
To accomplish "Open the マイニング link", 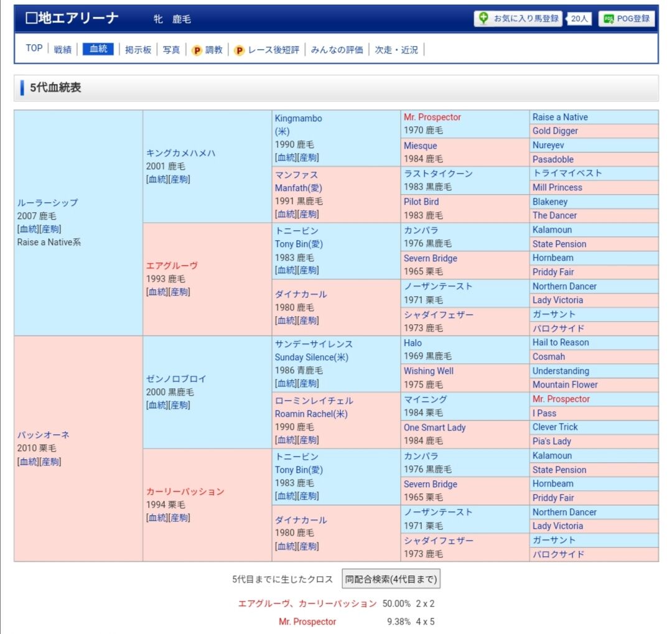I will tap(425, 399).
